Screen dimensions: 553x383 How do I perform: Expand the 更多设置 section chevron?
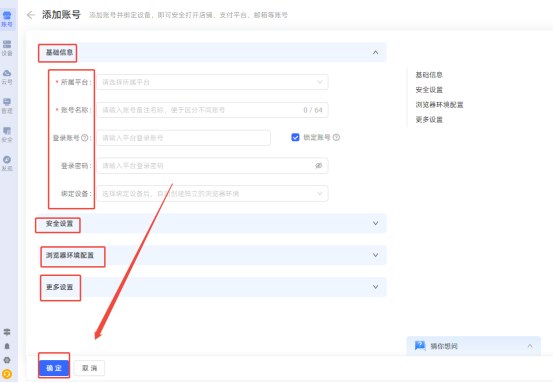point(376,287)
